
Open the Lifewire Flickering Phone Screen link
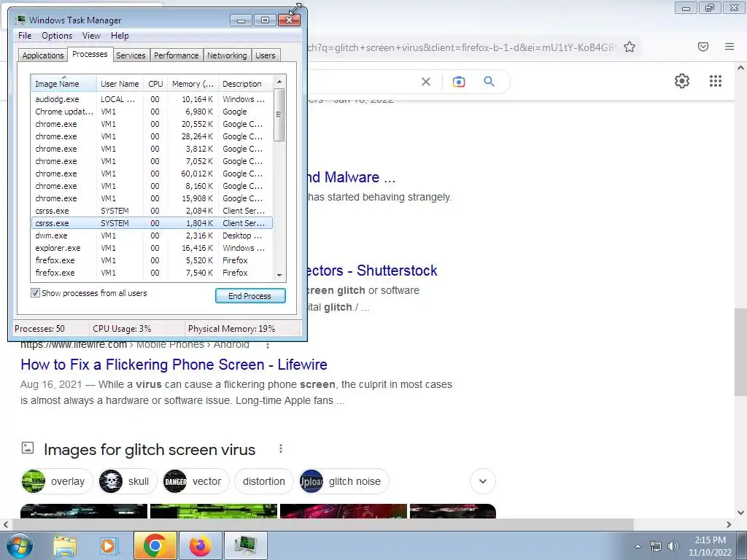[x=174, y=365]
